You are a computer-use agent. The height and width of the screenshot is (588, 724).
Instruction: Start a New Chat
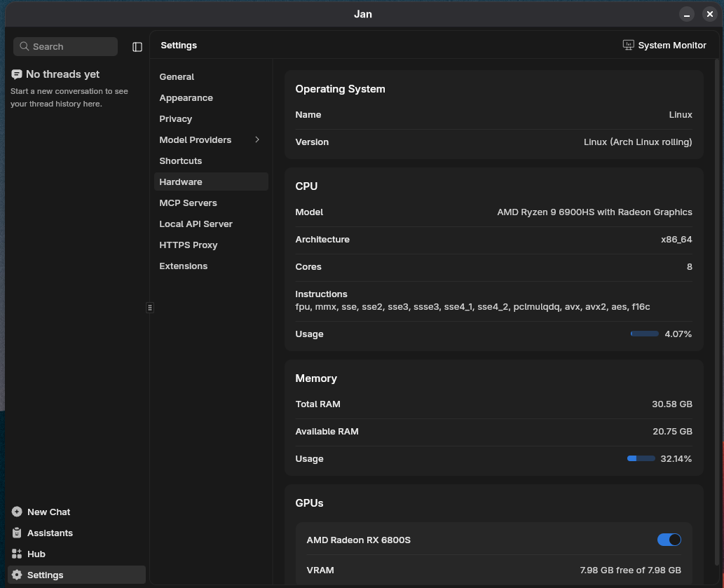48,512
